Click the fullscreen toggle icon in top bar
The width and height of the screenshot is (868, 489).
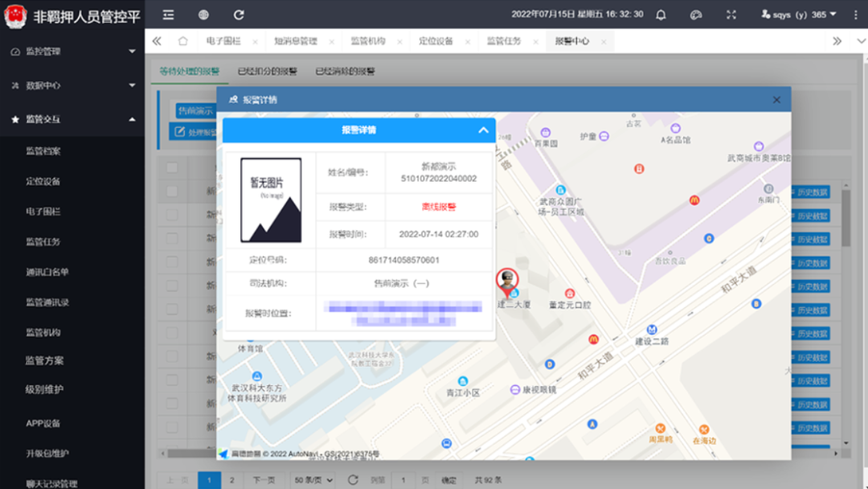coord(731,14)
